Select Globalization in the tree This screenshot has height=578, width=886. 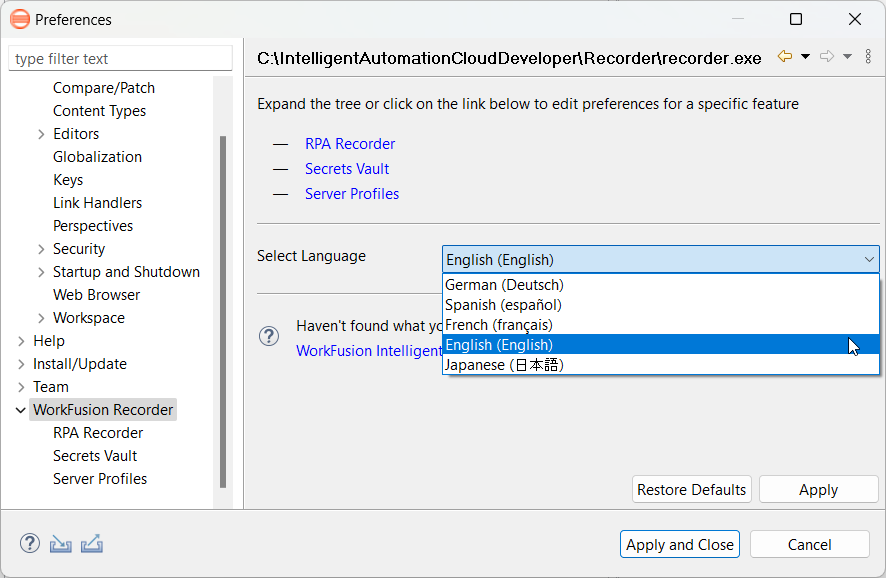(97, 157)
